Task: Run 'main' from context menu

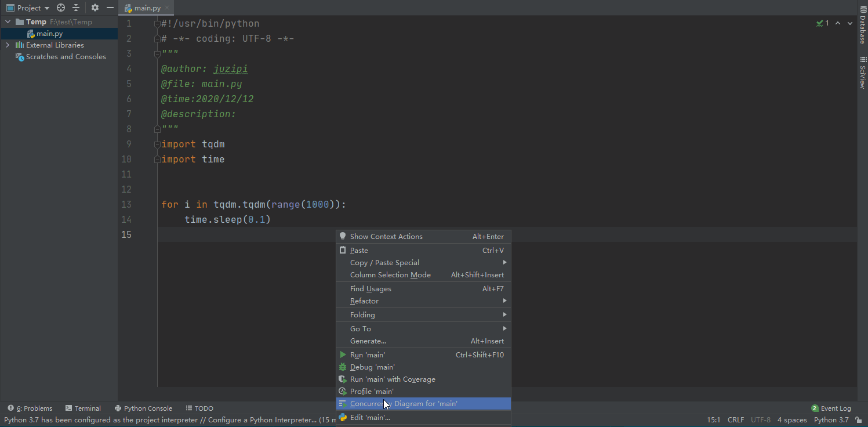Action: 423,355
